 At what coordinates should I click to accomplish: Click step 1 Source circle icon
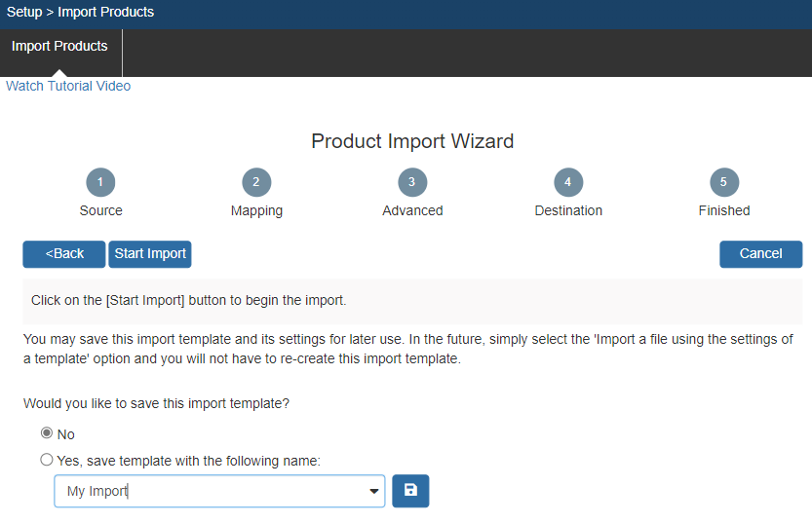pyautogui.click(x=100, y=182)
